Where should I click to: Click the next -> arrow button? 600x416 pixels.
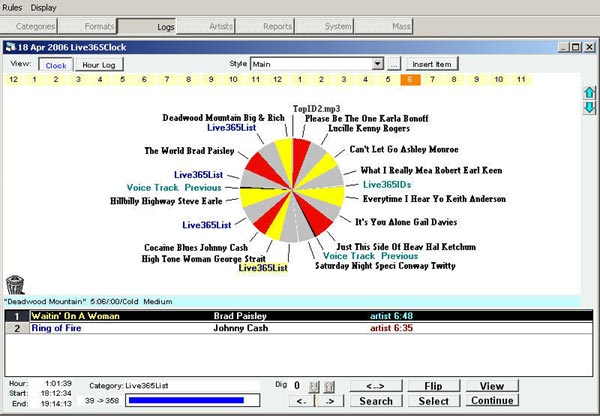click(330, 401)
